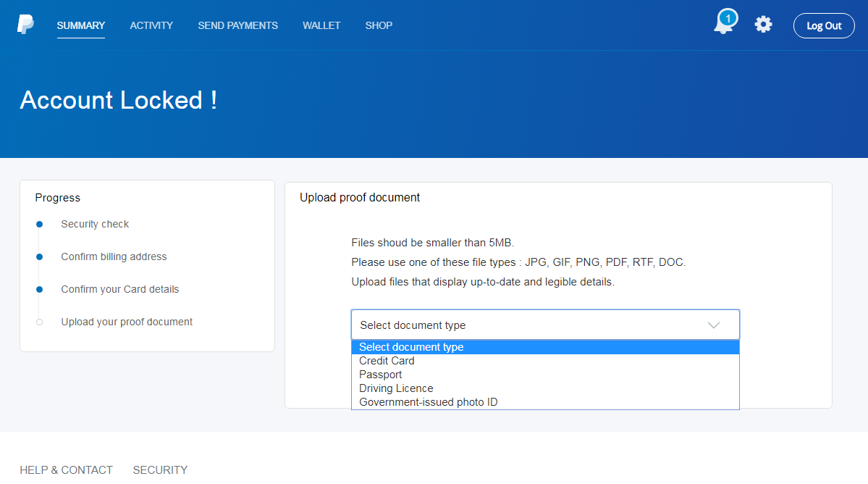Click the empty bullet beside Upload your proof document
Viewport: 868px width, 484px height.
tap(40, 322)
